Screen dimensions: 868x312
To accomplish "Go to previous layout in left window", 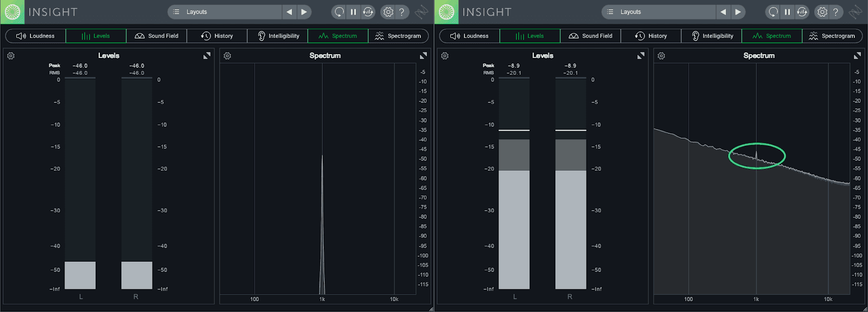I will pyautogui.click(x=289, y=12).
